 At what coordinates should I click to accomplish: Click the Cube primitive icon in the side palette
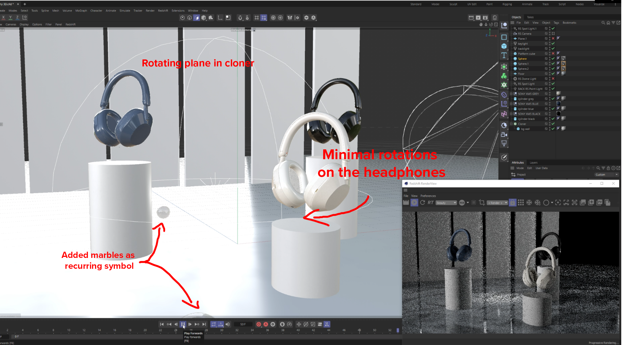504,46
